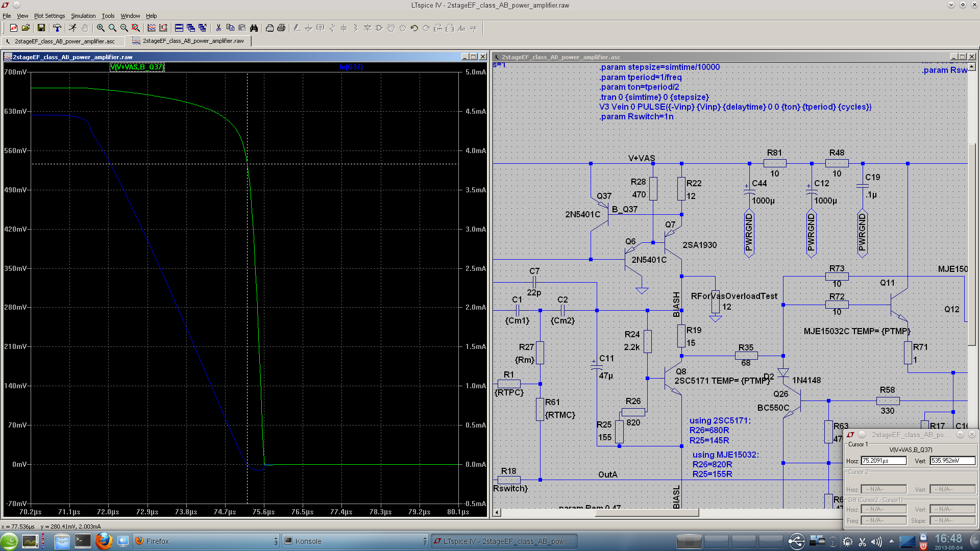Select the Draw Wire pencil tool

point(297,28)
